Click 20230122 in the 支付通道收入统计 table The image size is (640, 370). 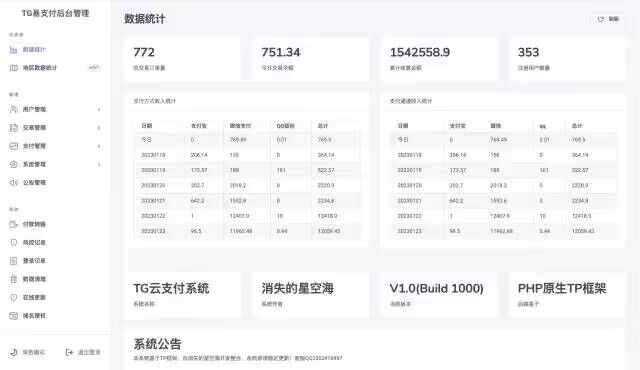(409, 216)
